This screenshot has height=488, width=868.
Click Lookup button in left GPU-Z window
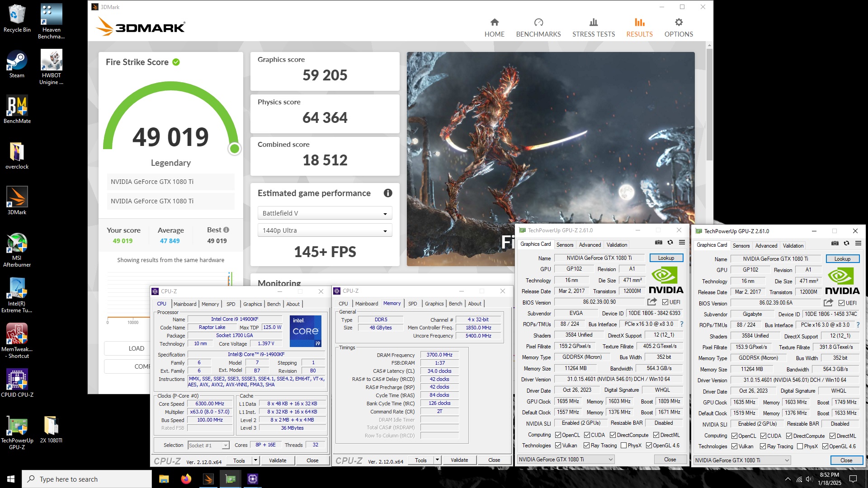click(666, 258)
